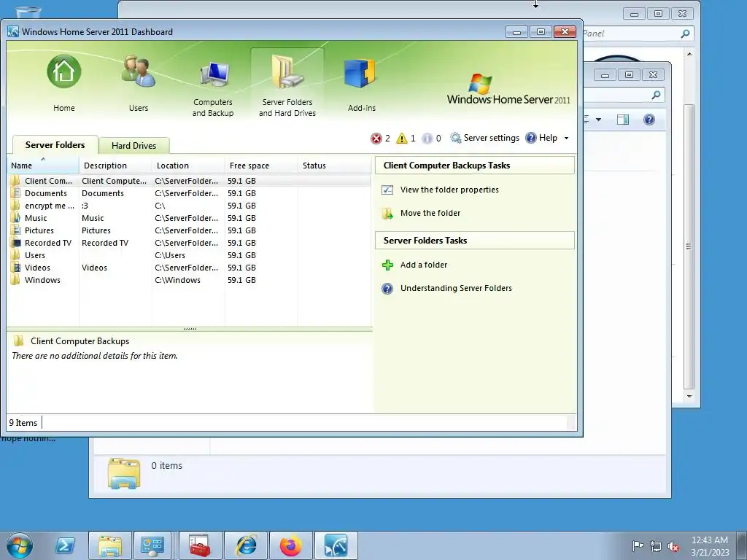Switch to the Hard Drives tab
Screen dimensions: 747x560
(134, 146)
